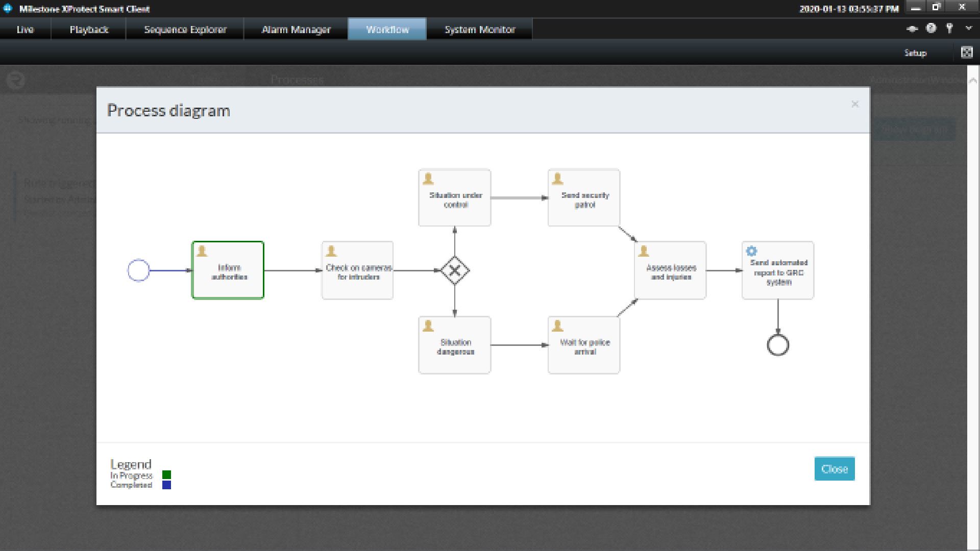Click the green In Progress legend swatch
The height and width of the screenshot is (551, 980).
point(166,475)
